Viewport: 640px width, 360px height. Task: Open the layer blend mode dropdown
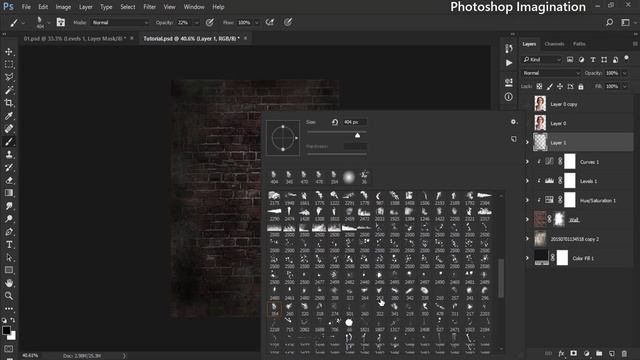[x=551, y=73]
